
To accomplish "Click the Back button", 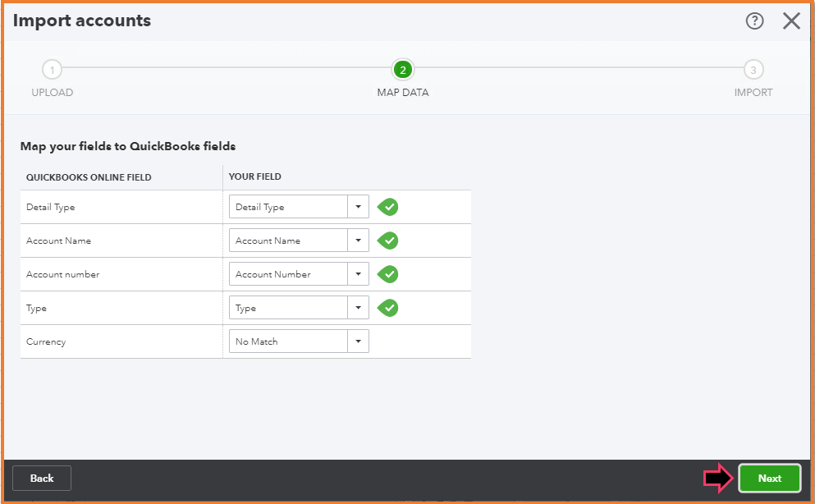I will pos(42,478).
